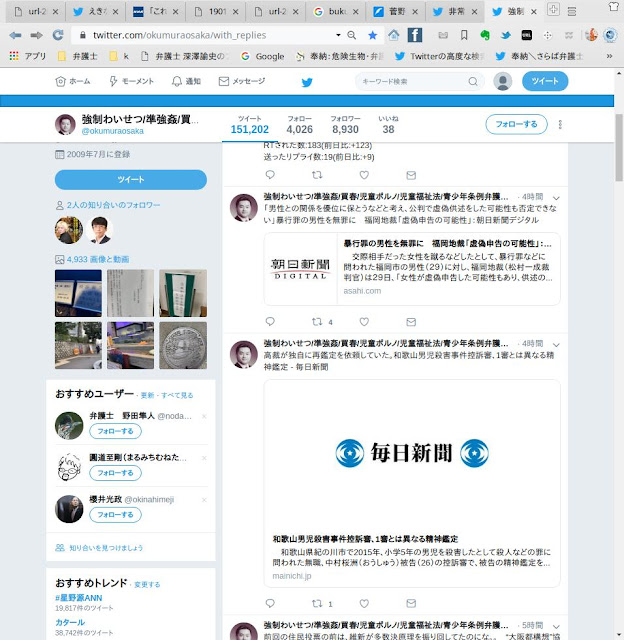Retweet the Asahi Shimbun tweet

tap(317, 322)
